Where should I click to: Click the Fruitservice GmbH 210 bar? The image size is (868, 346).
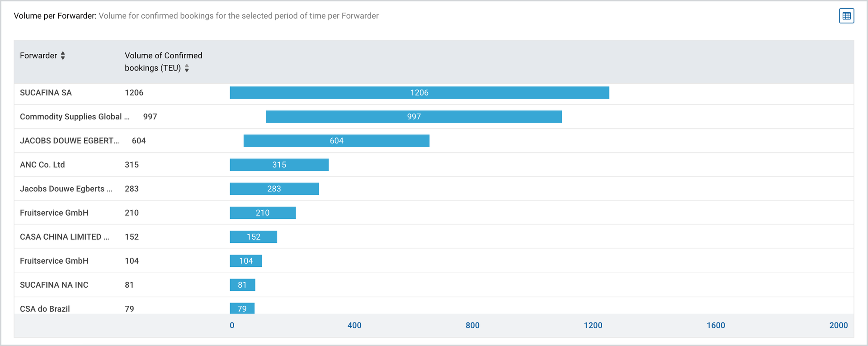pyautogui.click(x=263, y=213)
